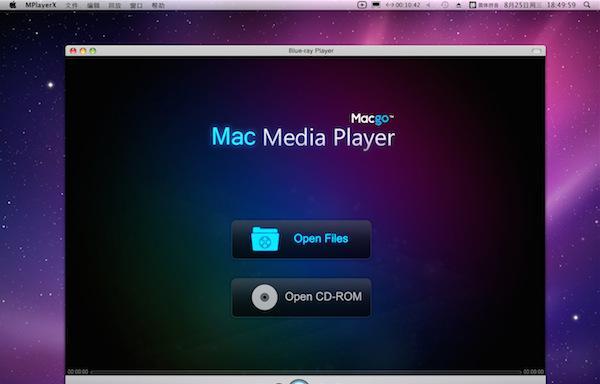Click the total time 00:00:00 on right

tap(533, 372)
